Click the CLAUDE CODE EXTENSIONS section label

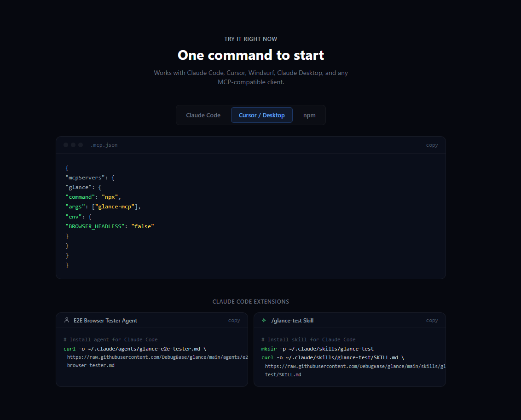pos(250,301)
